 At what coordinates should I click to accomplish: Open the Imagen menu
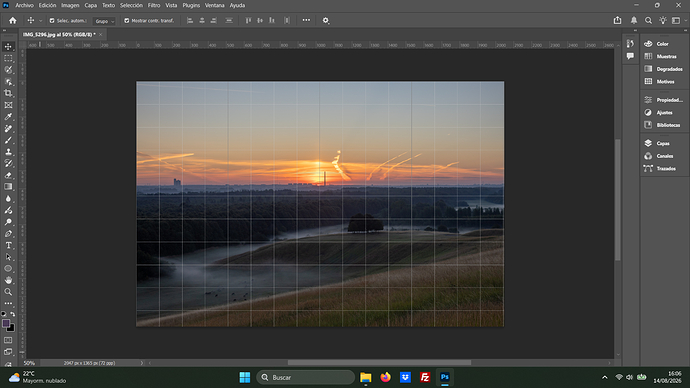point(70,5)
